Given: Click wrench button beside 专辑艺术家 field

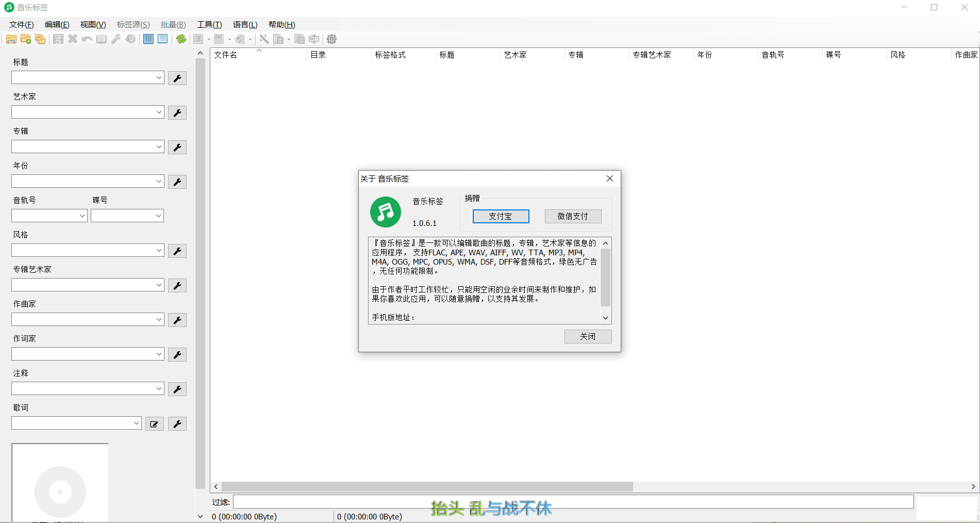Looking at the screenshot, I should [x=177, y=285].
